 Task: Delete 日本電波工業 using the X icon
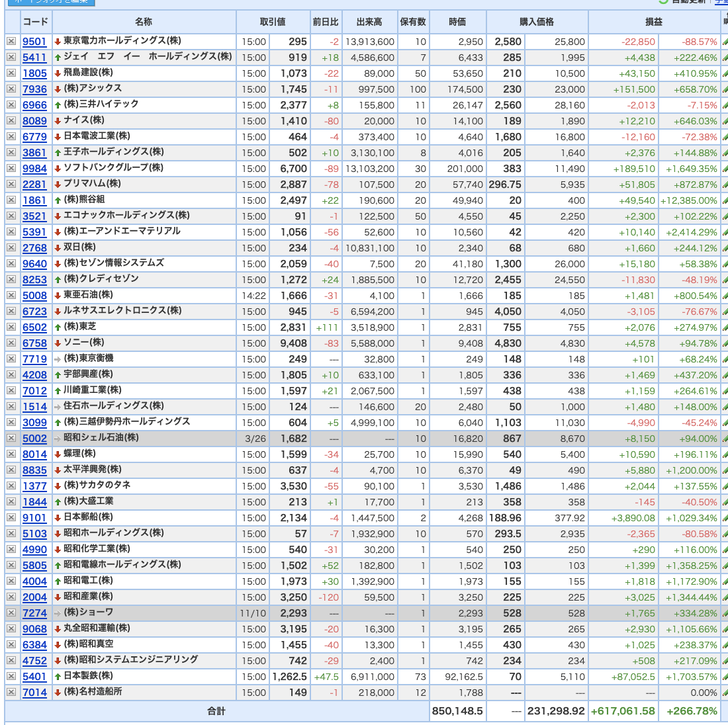pos(11,136)
